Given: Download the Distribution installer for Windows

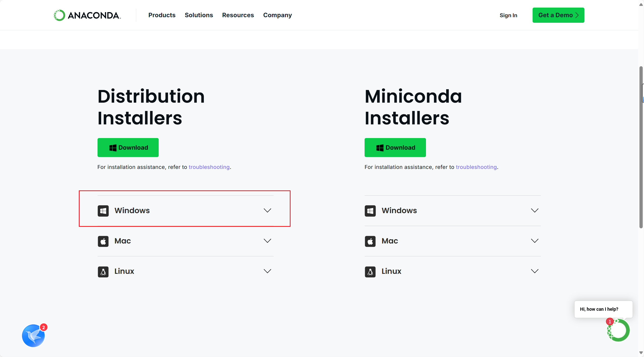Looking at the screenshot, I should click(128, 147).
